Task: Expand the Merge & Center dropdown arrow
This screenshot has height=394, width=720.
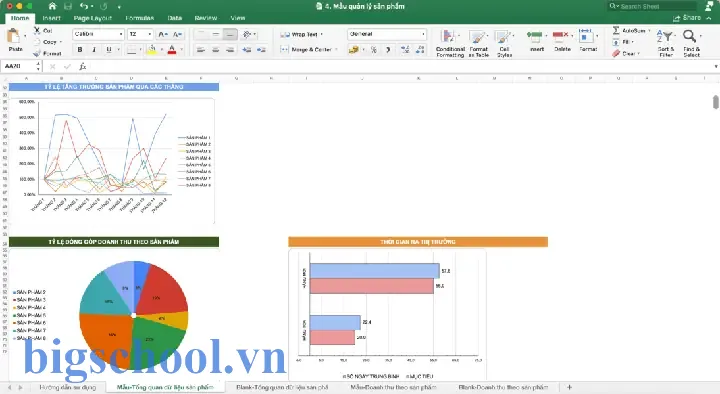Action: [x=337, y=50]
